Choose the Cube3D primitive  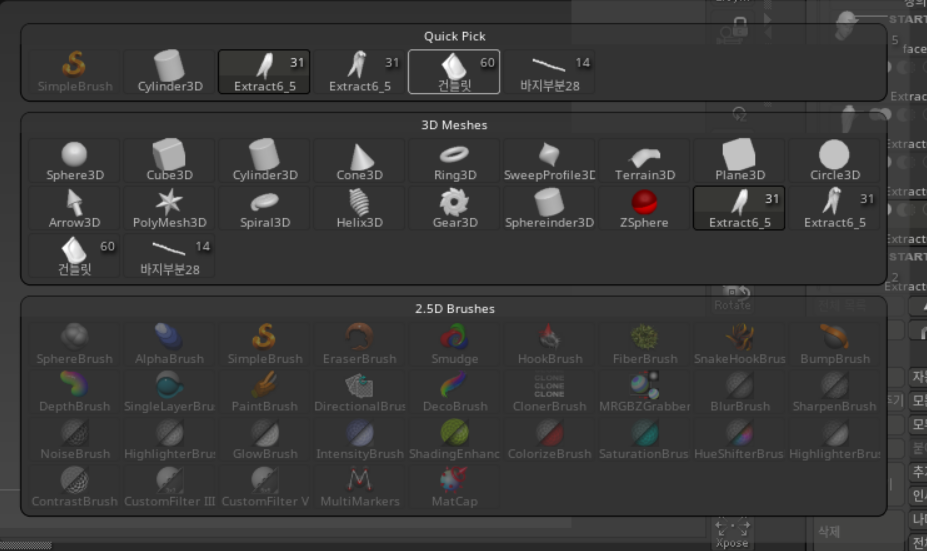(x=170, y=161)
